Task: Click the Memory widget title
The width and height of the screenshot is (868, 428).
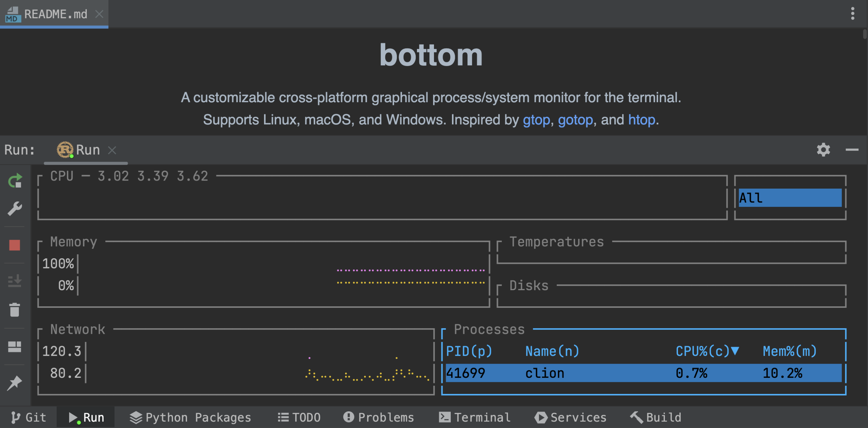Action: (73, 242)
